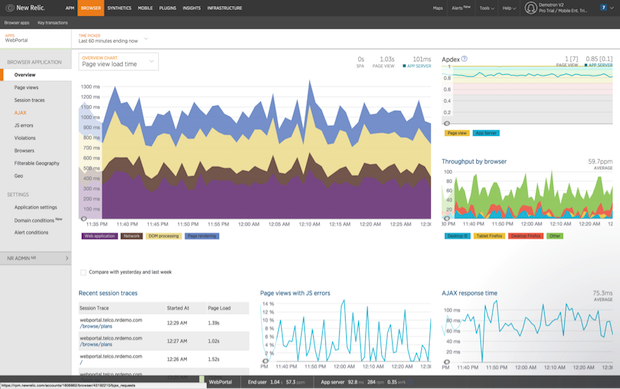This screenshot has height=389, width=620.
Task: Toggle Desktop Firefox browser legend
Action: click(525, 236)
